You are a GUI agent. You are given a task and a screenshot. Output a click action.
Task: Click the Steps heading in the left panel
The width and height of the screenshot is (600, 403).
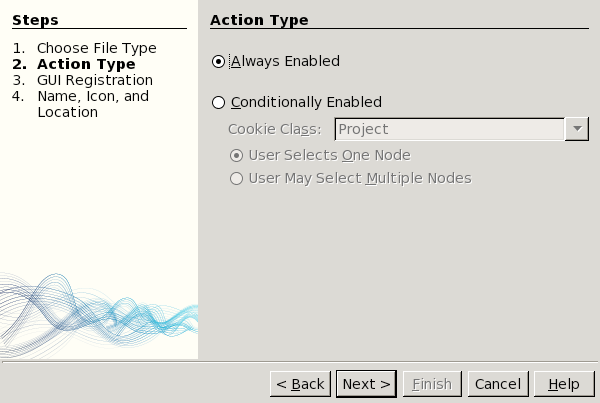(x=35, y=20)
